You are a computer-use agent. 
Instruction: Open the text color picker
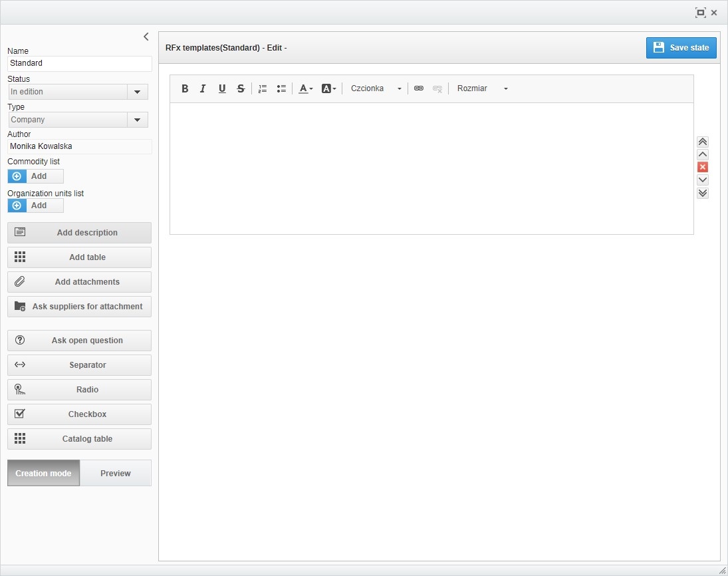(x=306, y=88)
